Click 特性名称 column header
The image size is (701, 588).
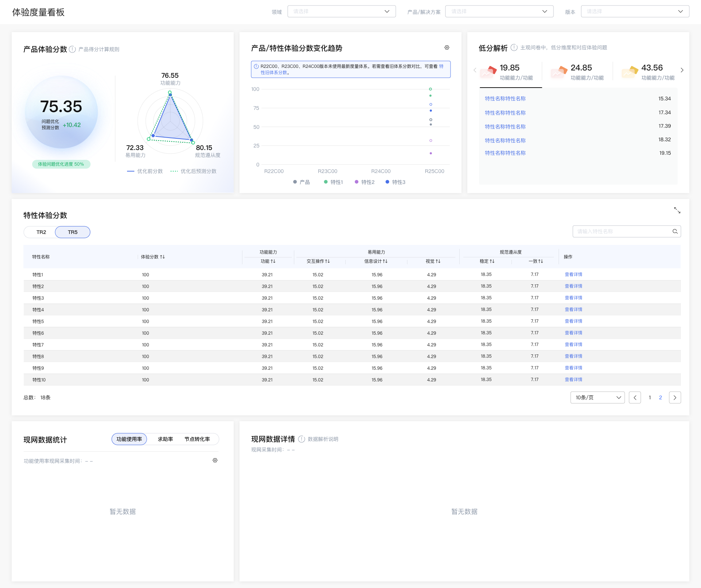[41, 257]
